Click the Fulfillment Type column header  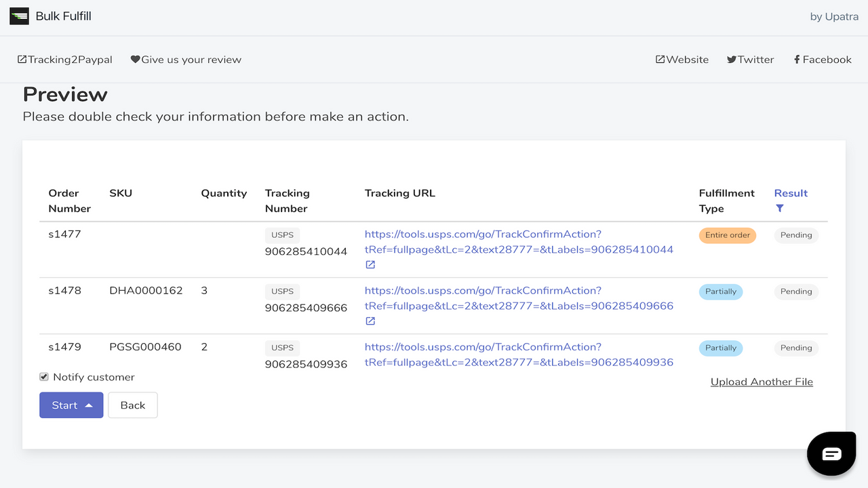click(727, 201)
